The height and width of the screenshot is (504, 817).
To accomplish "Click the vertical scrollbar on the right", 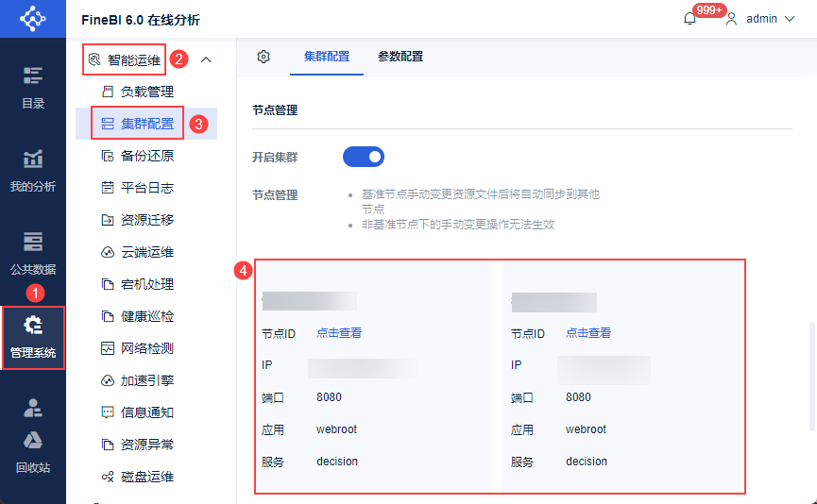I will pos(811,377).
